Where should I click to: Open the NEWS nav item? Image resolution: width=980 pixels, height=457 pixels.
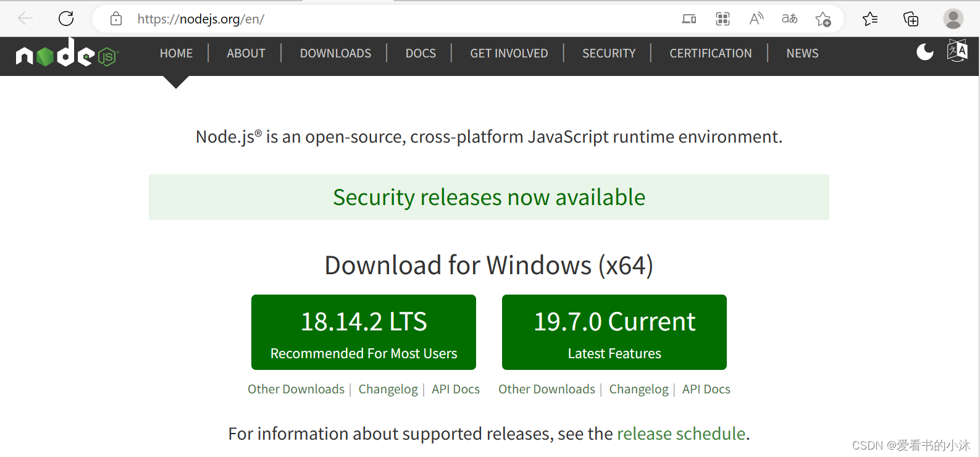(x=802, y=53)
